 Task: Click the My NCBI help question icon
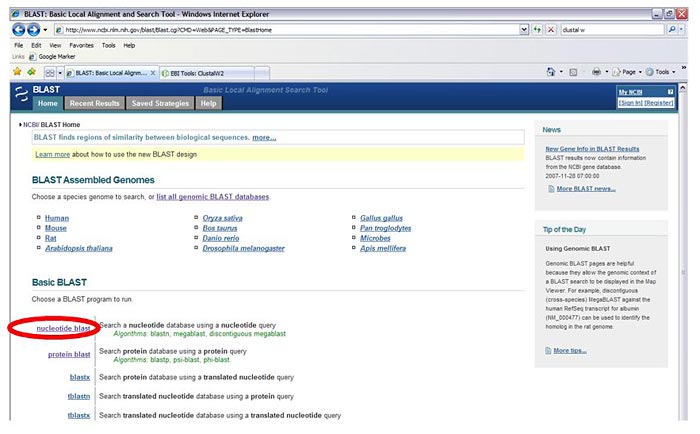pos(670,92)
